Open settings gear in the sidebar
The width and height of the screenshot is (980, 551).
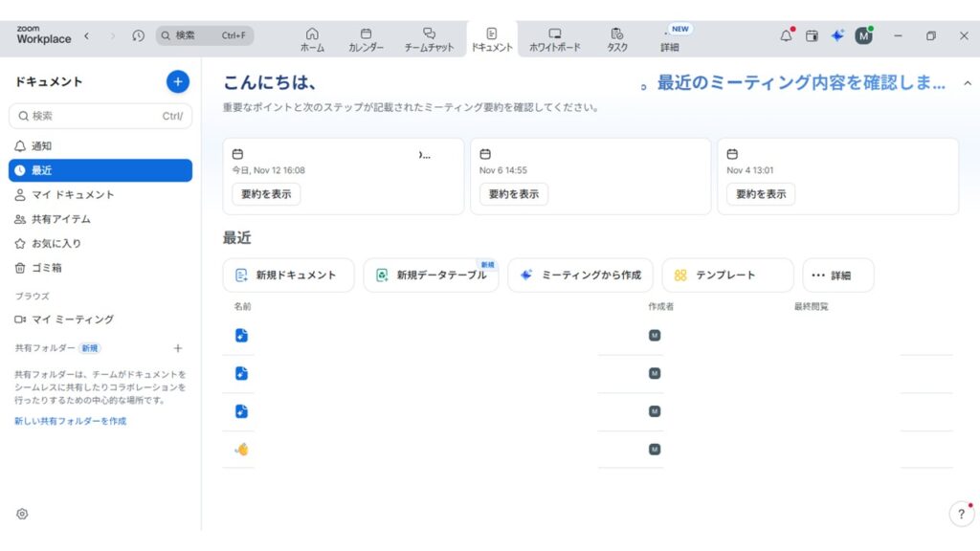point(22,514)
